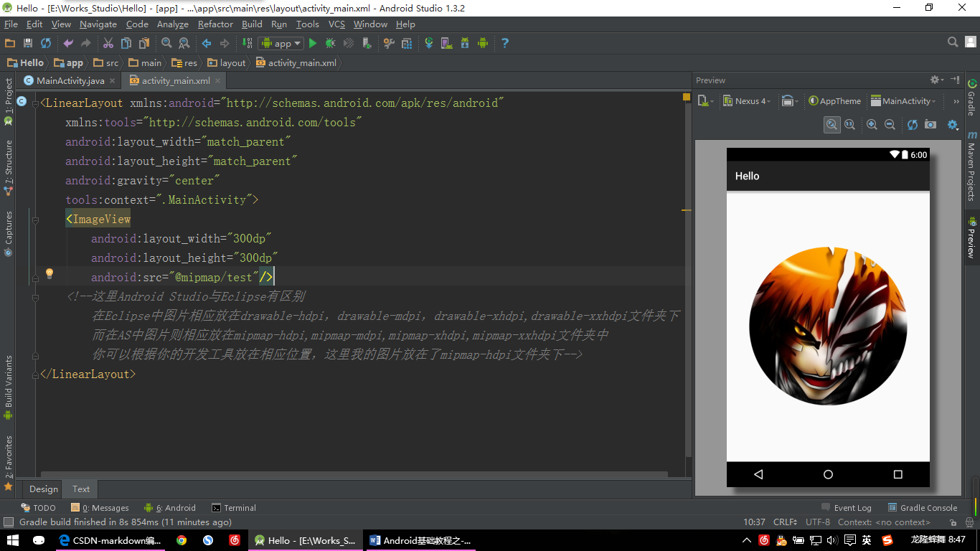
Task: Switch to the Text editor tab
Action: [x=81, y=489]
